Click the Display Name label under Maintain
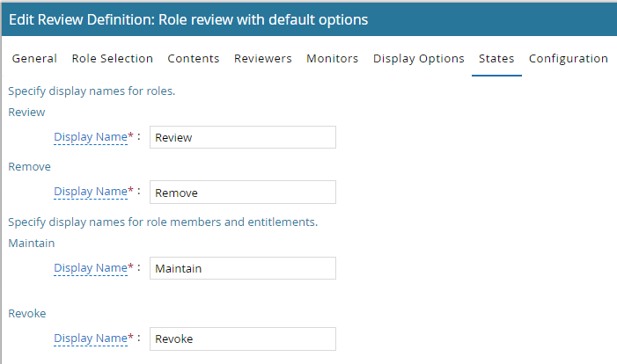This screenshot has height=364, width=617. point(91,268)
